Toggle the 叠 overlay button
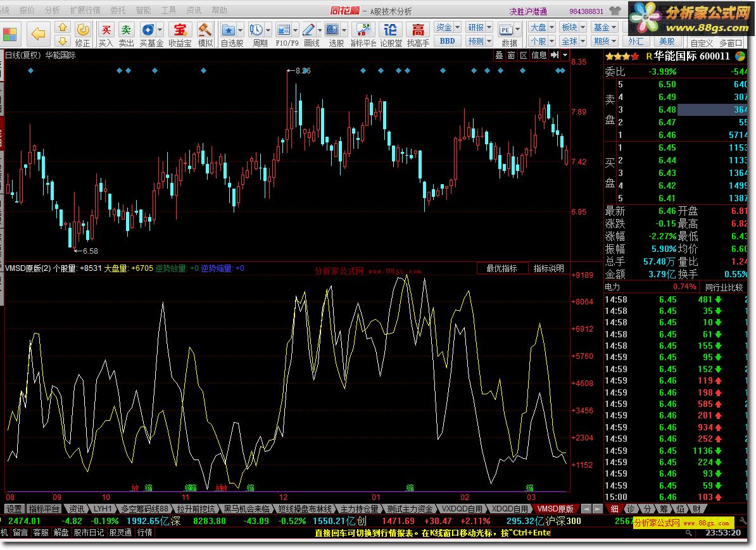This screenshot has width=756, height=550. 499,56
